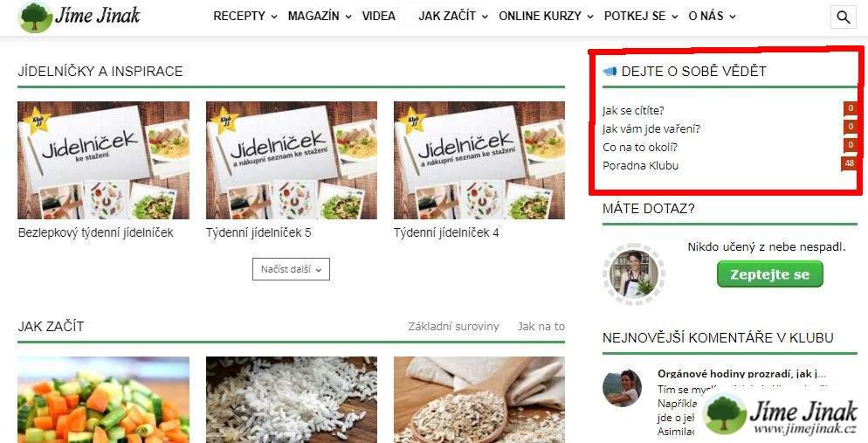Screen dimensions: 868x443
Task: Expand the O nás menu
Action: 712,16
